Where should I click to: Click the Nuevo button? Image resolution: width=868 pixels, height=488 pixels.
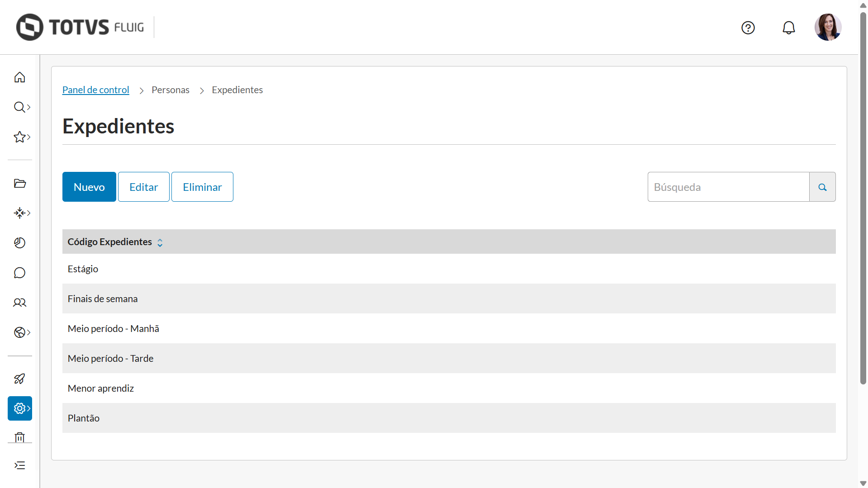tap(89, 187)
